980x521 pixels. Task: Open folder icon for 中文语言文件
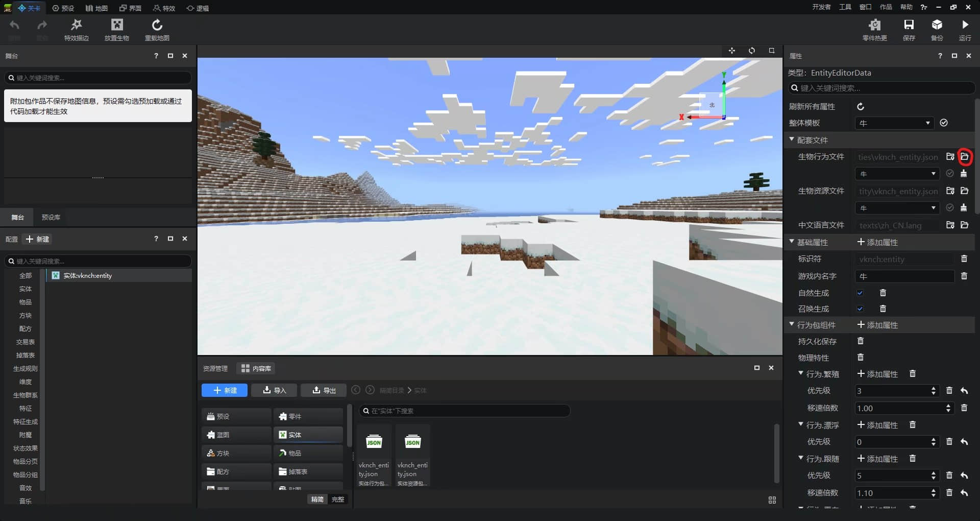pos(965,225)
